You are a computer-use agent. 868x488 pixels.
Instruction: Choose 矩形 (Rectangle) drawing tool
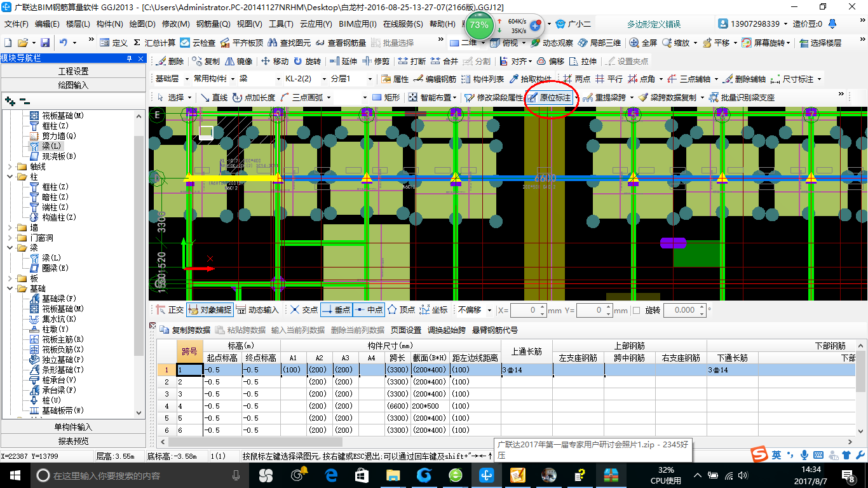[x=386, y=97]
